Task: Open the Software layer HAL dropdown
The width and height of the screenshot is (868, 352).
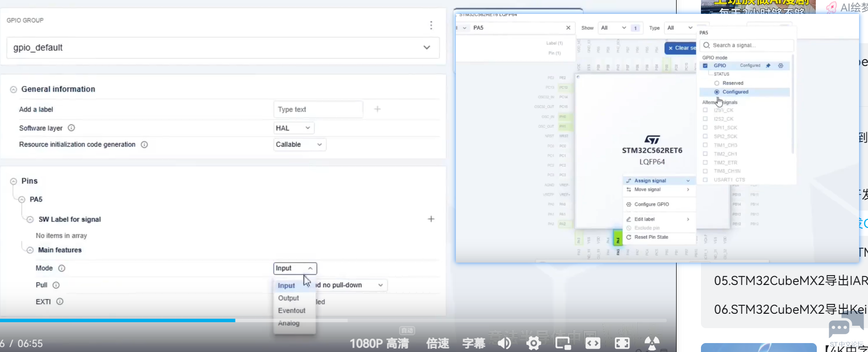Action: click(x=294, y=128)
